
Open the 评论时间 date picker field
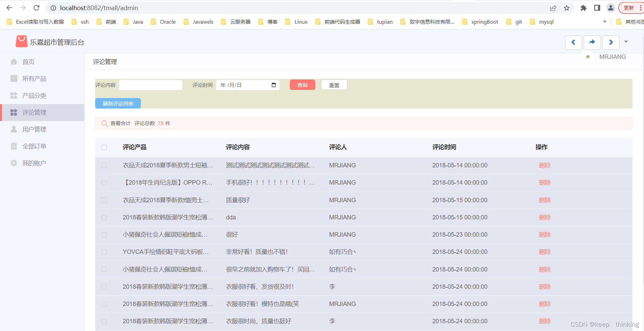point(248,85)
